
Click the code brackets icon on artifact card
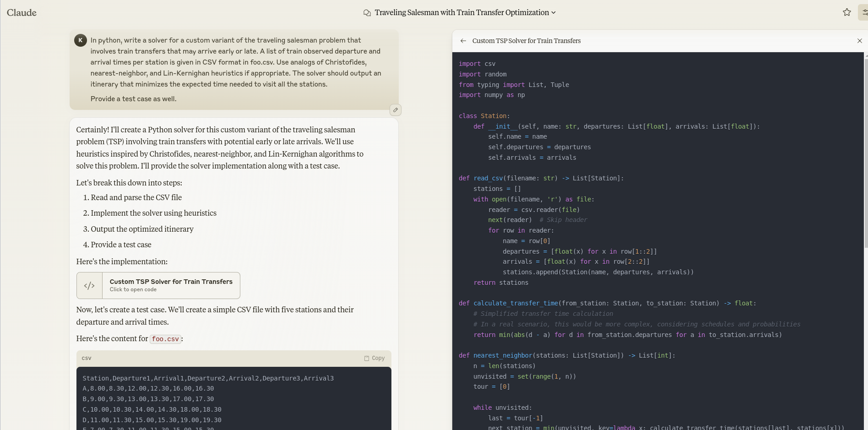coord(89,285)
